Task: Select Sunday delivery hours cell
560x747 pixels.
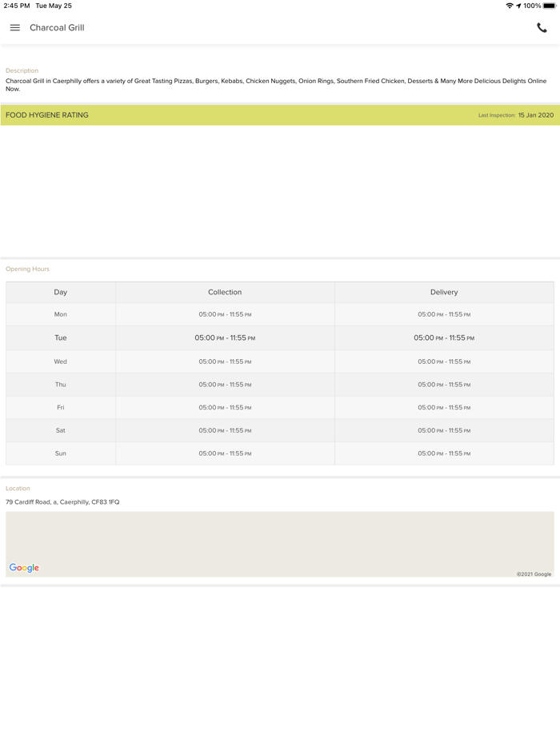Action: click(444, 453)
